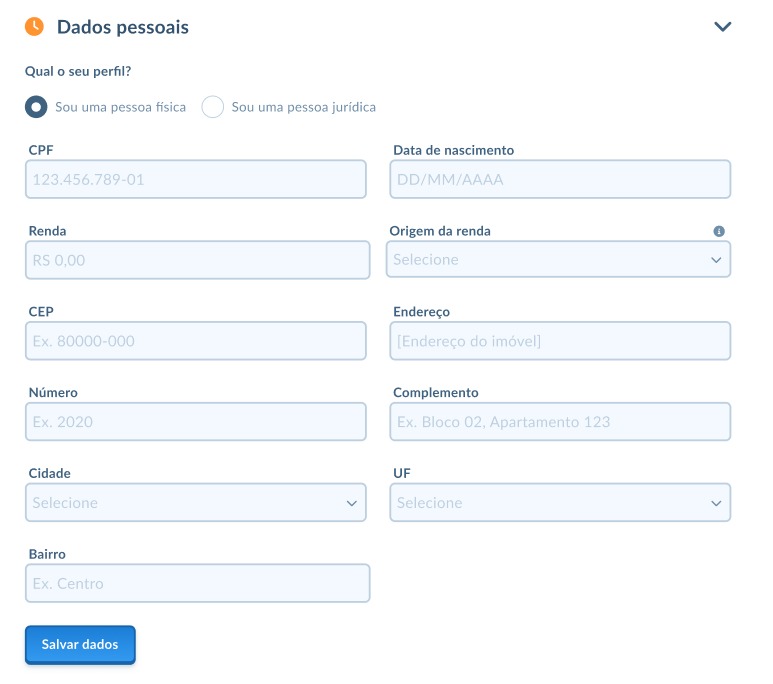Click the info icon next to Origem da renda
This screenshot has height=684, width=773.
(719, 231)
